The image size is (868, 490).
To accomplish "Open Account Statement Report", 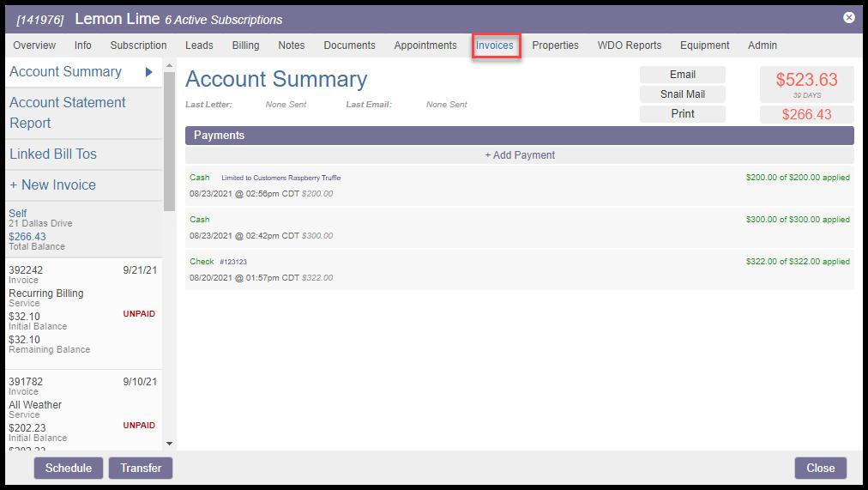I will [68, 112].
